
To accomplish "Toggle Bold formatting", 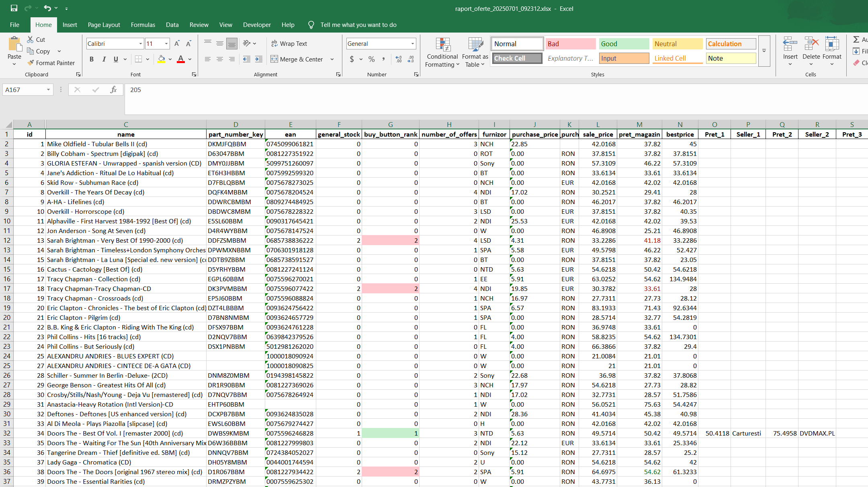I will point(92,59).
